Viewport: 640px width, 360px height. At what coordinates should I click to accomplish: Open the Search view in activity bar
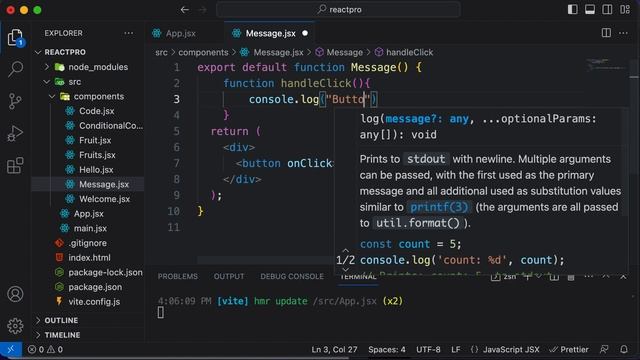15,69
